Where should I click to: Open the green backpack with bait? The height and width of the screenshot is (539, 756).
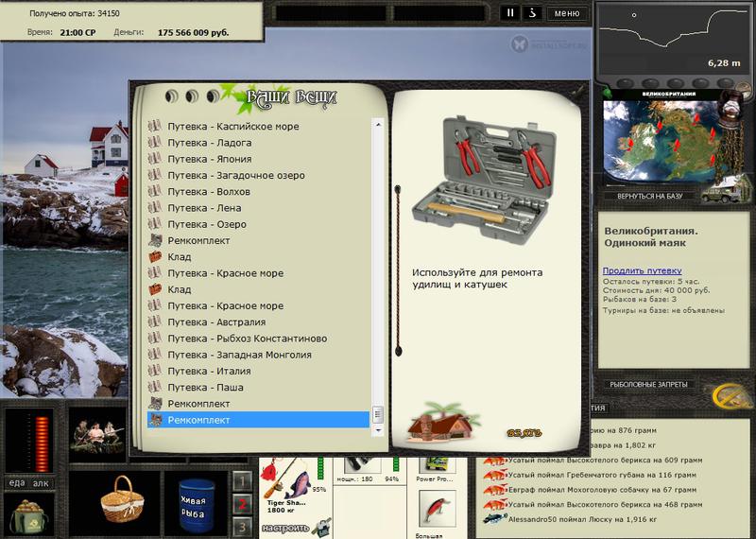point(28,515)
